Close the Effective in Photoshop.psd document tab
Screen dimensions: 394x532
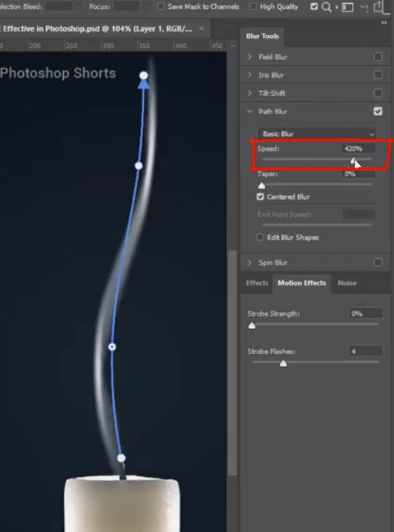click(x=201, y=29)
